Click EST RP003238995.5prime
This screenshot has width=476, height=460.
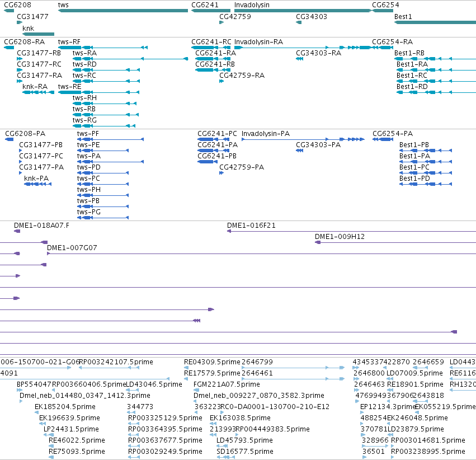(x=428, y=452)
